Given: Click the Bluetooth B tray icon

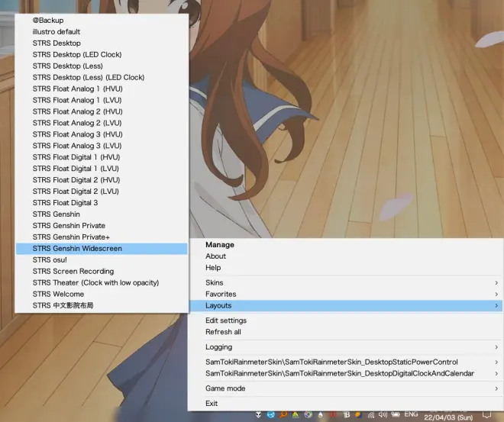Looking at the screenshot, I should [346, 415].
